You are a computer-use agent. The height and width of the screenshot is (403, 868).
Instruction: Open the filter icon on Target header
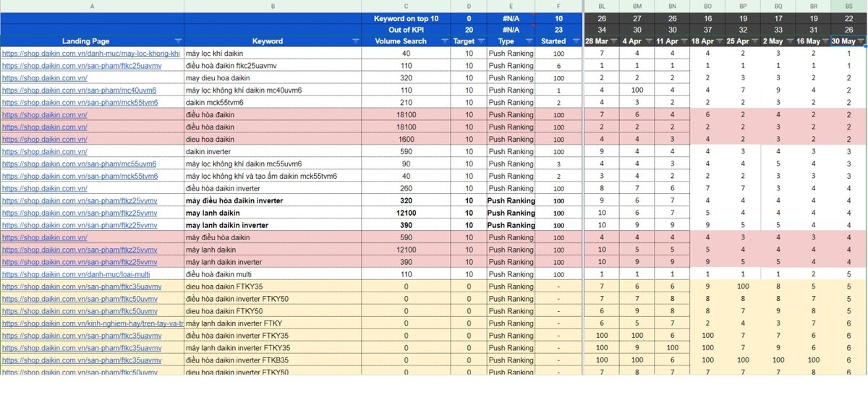(481, 41)
